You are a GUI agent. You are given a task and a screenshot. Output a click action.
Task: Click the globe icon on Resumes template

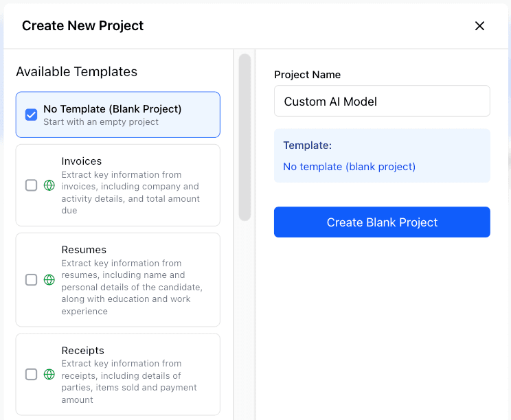click(49, 280)
